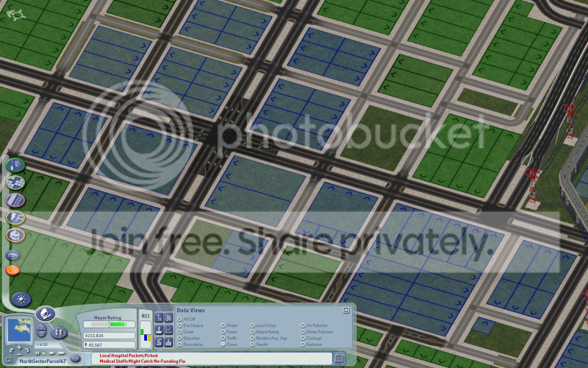Open the Emergency tools menu

point(12,269)
